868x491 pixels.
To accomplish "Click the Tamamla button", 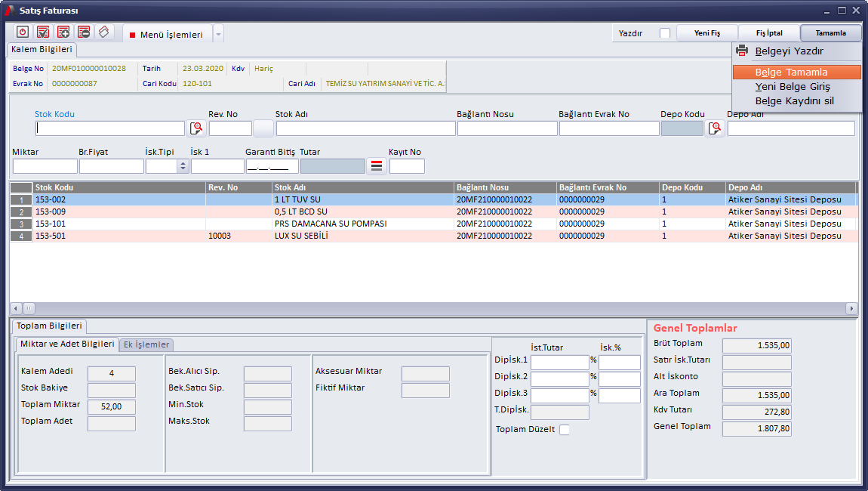I will pos(830,33).
